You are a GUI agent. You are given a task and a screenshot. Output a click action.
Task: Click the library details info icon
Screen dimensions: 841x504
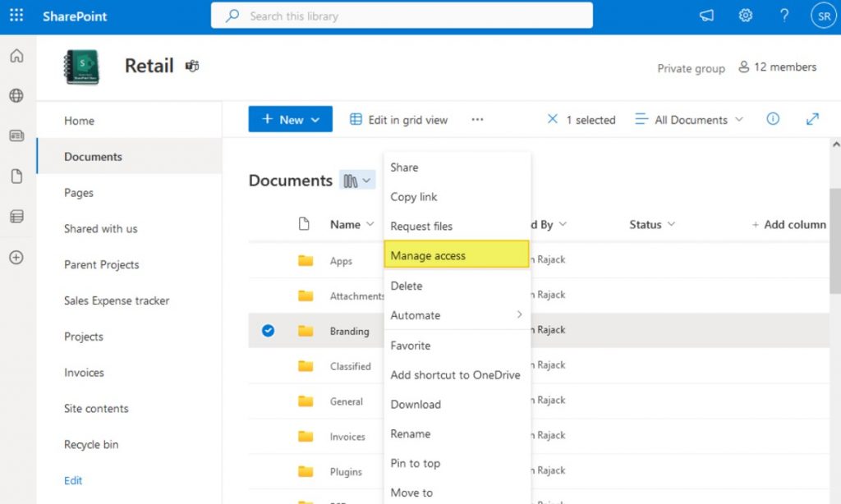772,119
